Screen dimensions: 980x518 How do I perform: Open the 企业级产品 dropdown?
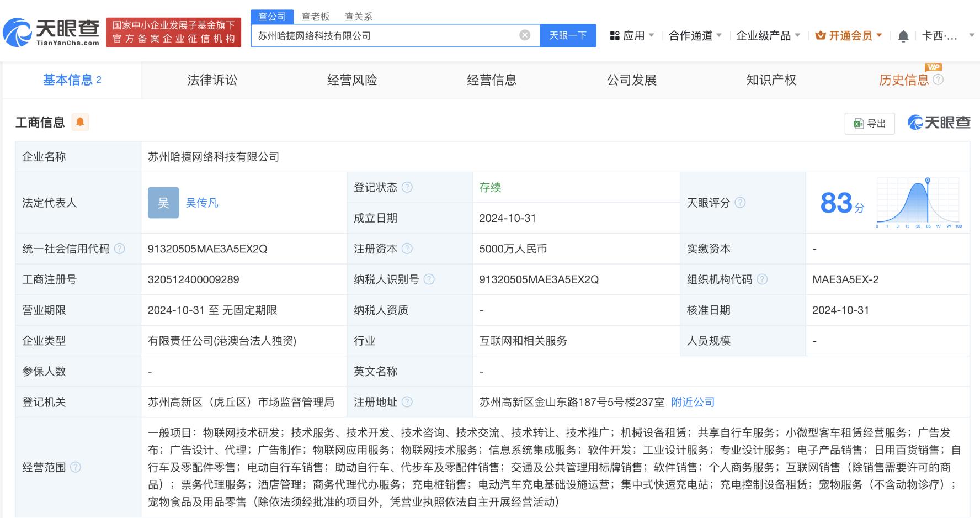point(768,36)
